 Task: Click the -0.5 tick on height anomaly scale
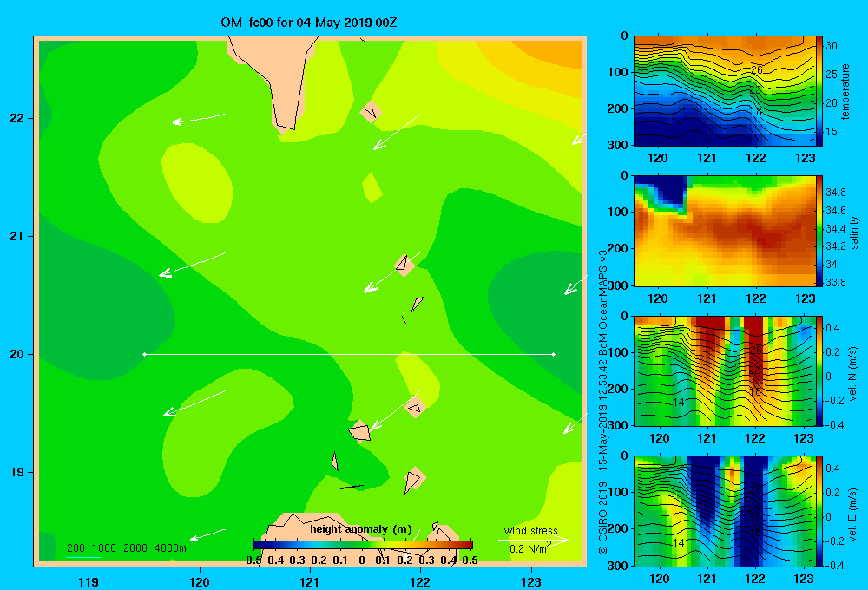click(x=252, y=560)
